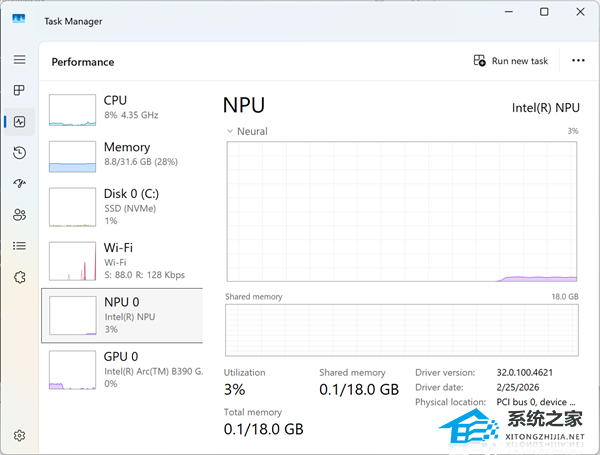The width and height of the screenshot is (600, 455).
Task: Click the Neural utilization graph area
Action: tap(402, 212)
